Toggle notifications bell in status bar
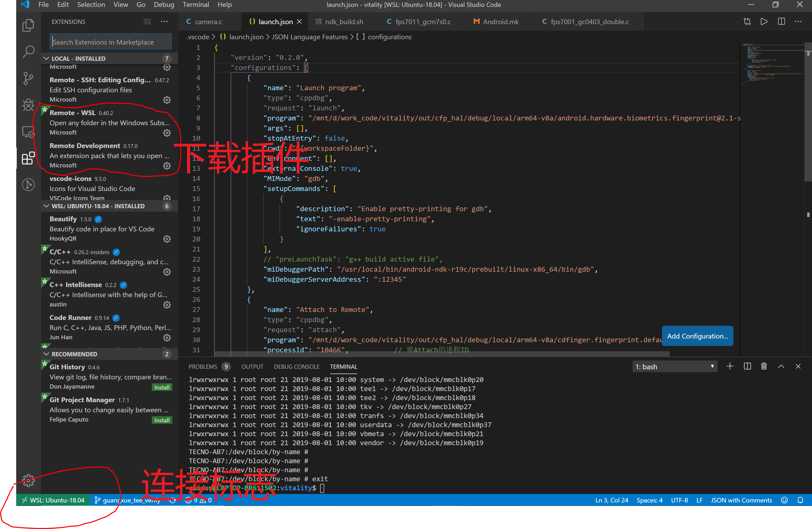 click(800, 500)
